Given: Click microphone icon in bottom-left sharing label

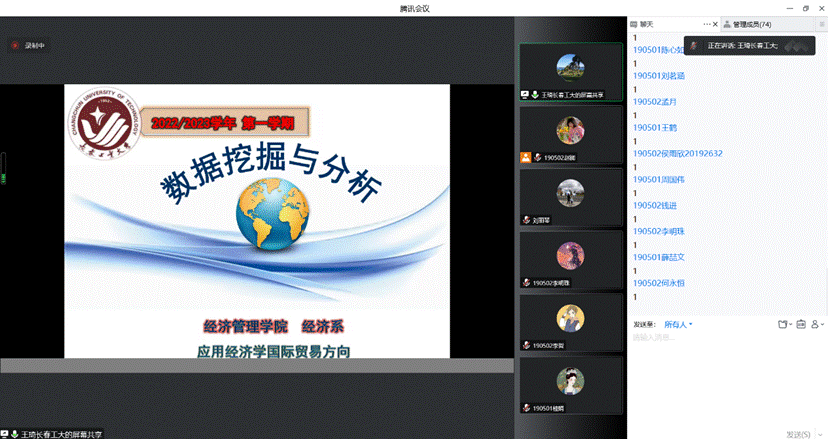Looking at the screenshot, I should click(x=15, y=434).
